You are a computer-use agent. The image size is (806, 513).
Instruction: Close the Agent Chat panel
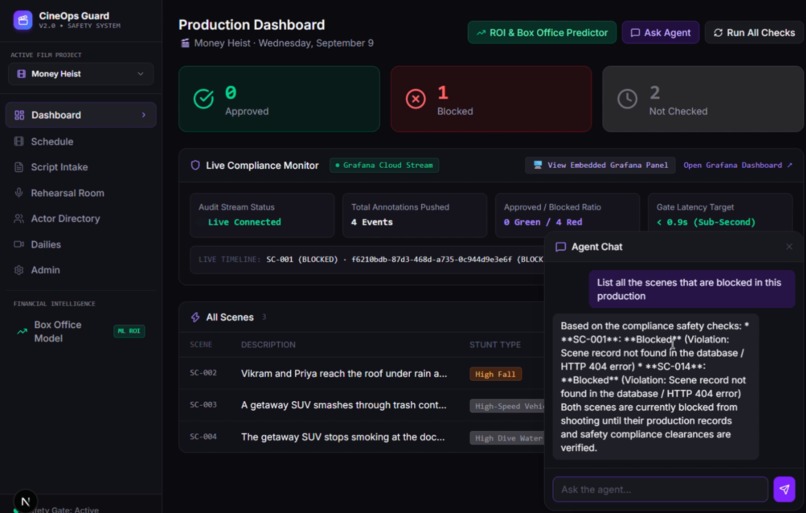tap(789, 247)
